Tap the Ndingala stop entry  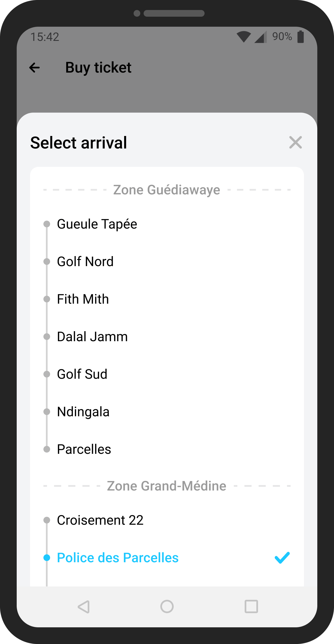pos(83,412)
